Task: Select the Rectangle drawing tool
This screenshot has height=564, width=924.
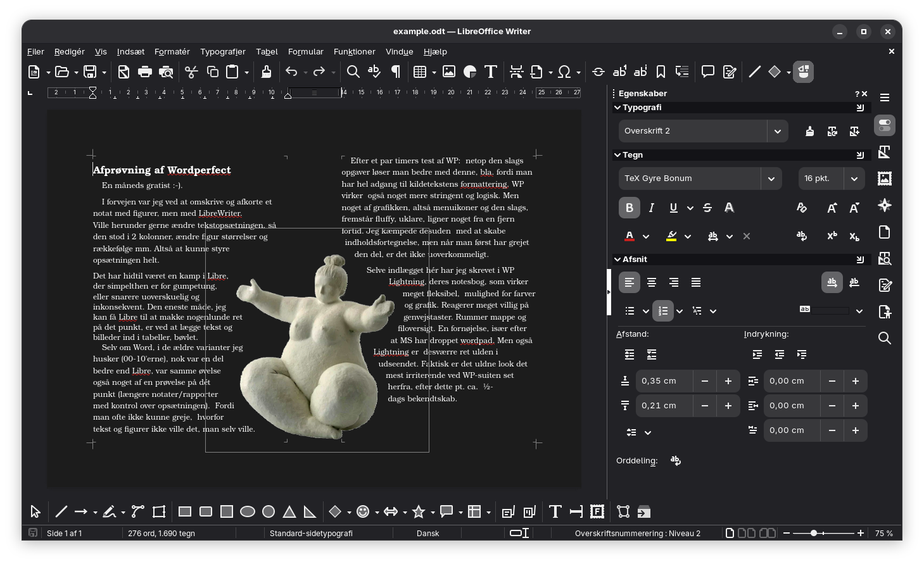Action: (x=185, y=511)
